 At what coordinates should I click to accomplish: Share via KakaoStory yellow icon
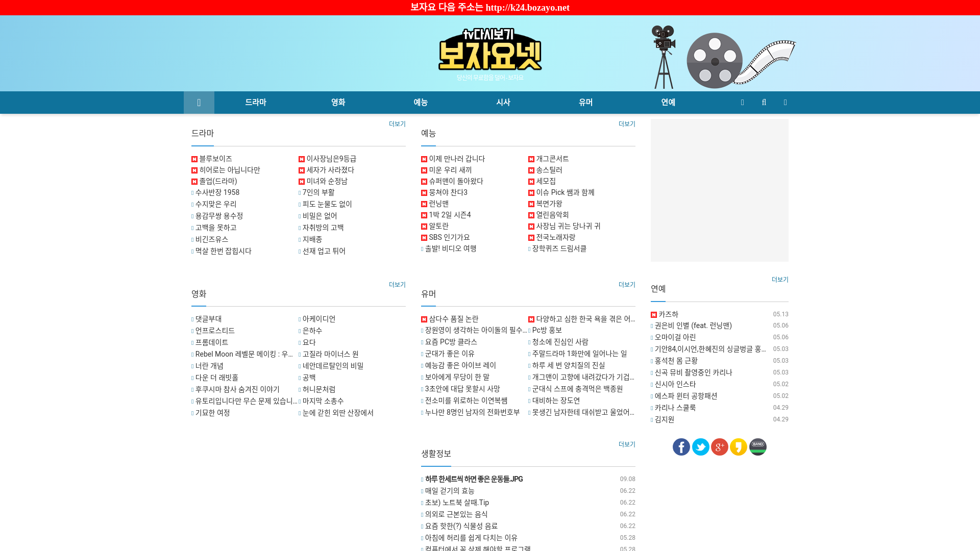click(x=739, y=447)
